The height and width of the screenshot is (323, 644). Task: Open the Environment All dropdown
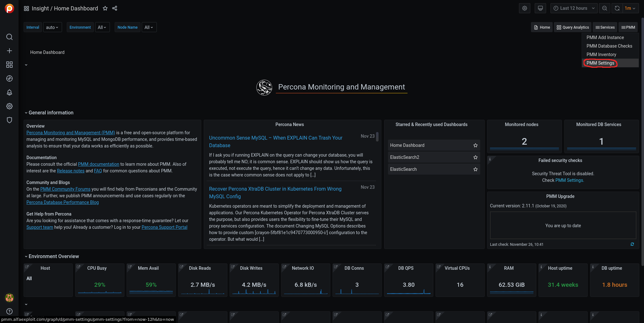click(x=102, y=27)
